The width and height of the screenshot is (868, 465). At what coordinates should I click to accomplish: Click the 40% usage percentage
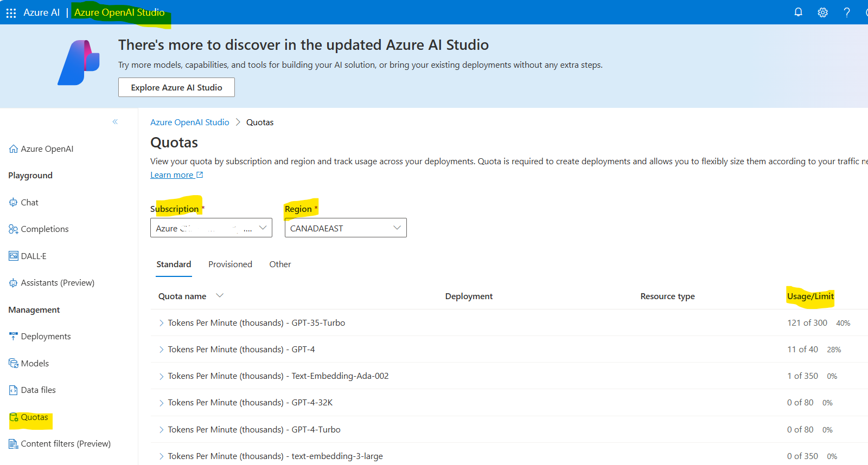(843, 323)
